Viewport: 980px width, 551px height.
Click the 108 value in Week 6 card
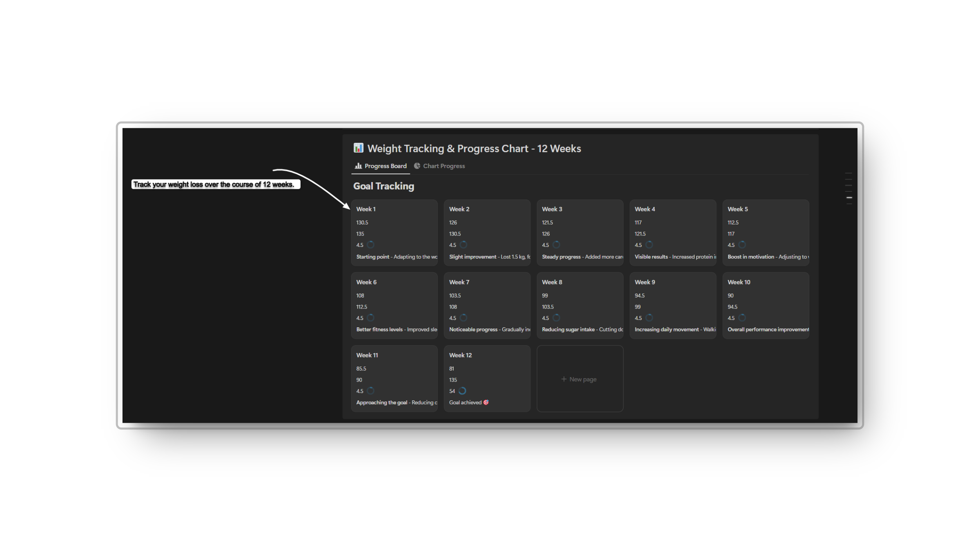[360, 295]
